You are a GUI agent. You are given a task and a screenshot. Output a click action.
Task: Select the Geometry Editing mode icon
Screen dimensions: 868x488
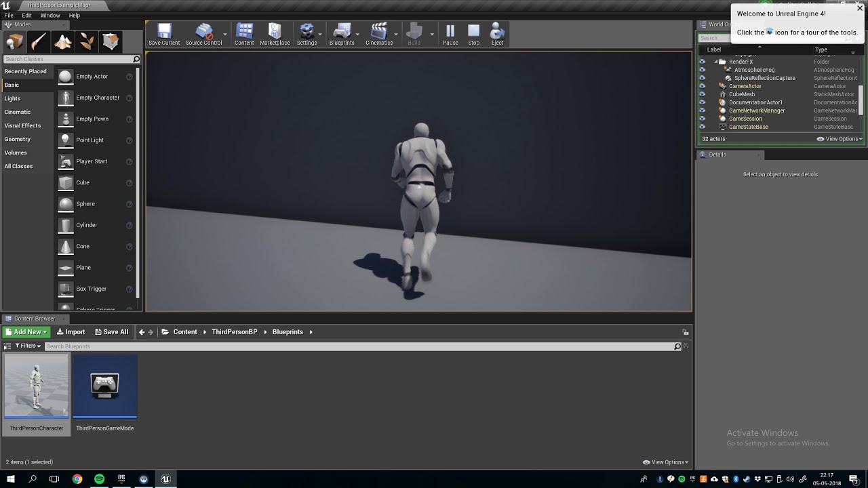tap(111, 42)
